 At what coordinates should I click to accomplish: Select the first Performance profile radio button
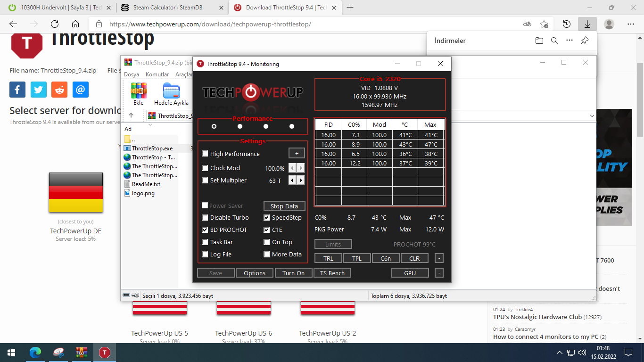(214, 126)
